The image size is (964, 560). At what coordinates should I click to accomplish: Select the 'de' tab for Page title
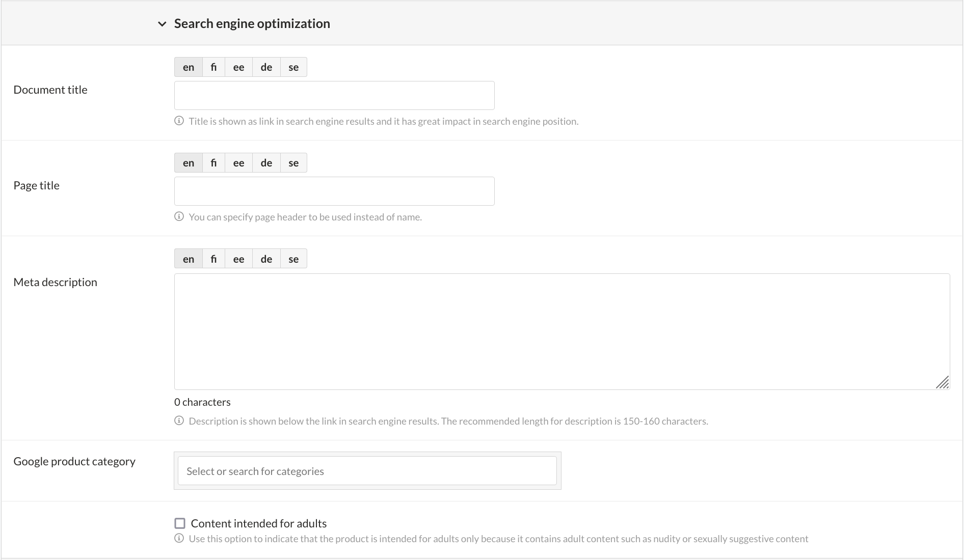click(x=266, y=163)
